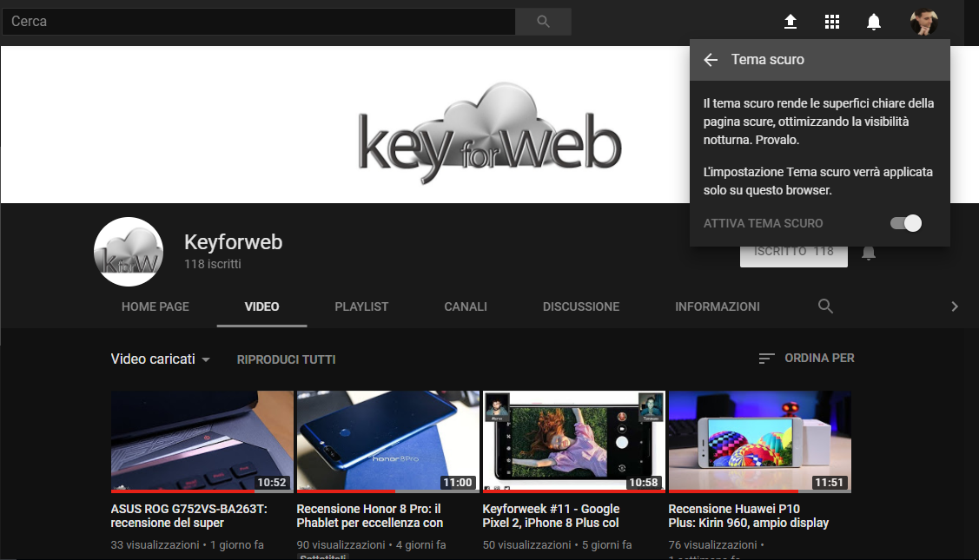Open the notifications bell in header

[874, 22]
